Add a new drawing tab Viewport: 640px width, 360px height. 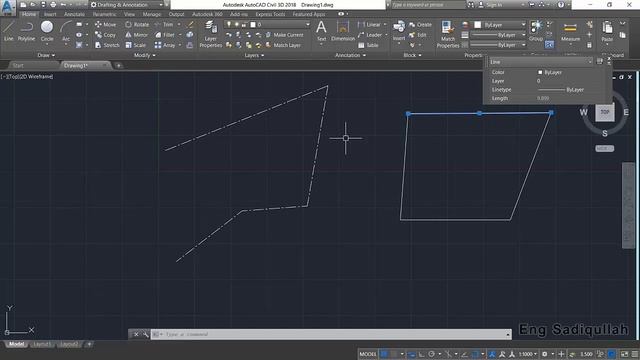[118, 65]
